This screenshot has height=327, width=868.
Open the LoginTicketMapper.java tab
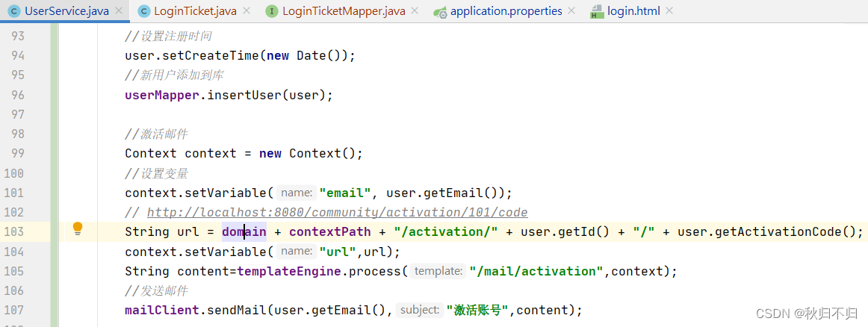pos(344,11)
